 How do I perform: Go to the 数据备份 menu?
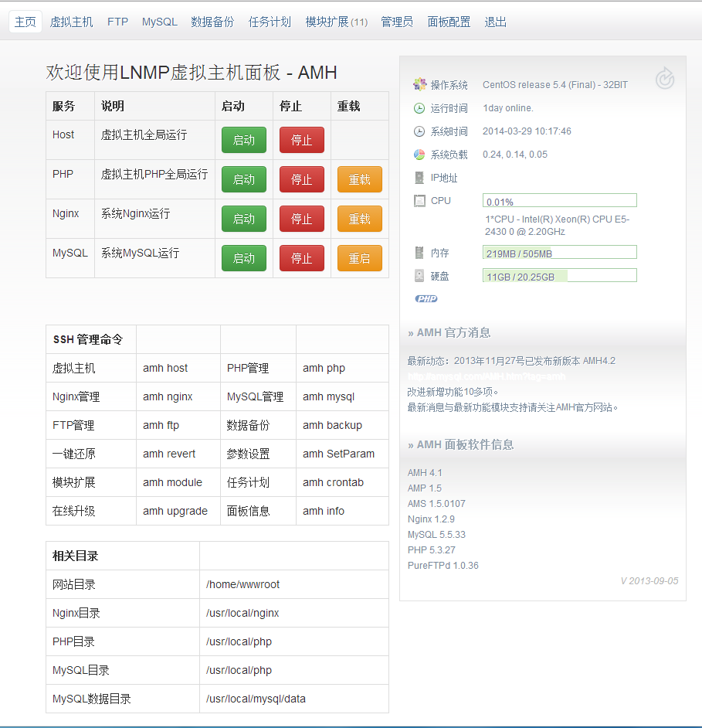tap(212, 22)
